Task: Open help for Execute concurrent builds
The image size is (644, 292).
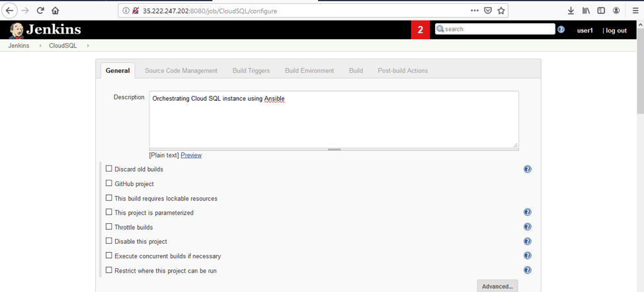Action: (x=528, y=256)
